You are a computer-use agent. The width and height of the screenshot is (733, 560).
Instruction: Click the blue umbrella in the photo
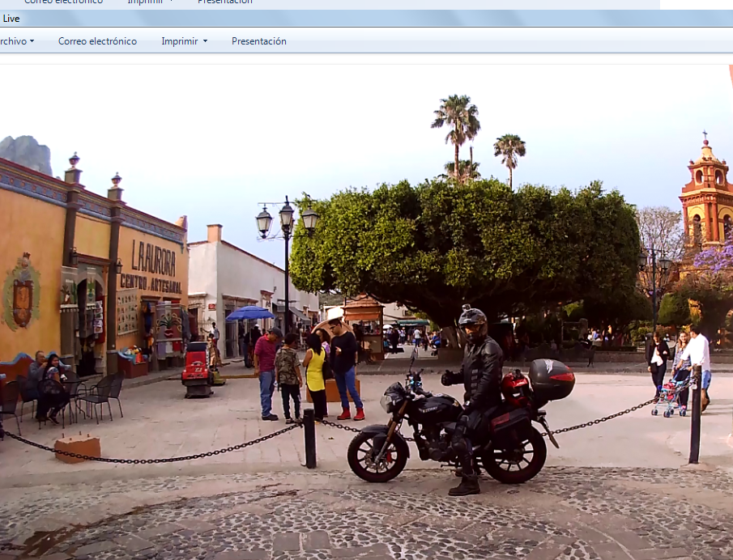pyautogui.click(x=249, y=313)
